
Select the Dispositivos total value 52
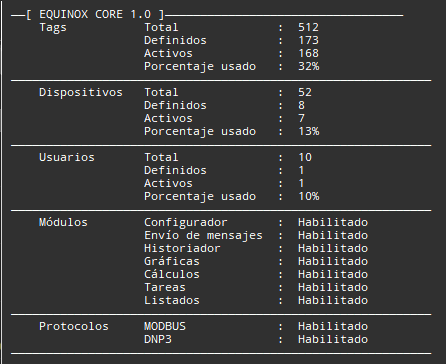[305, 92]
